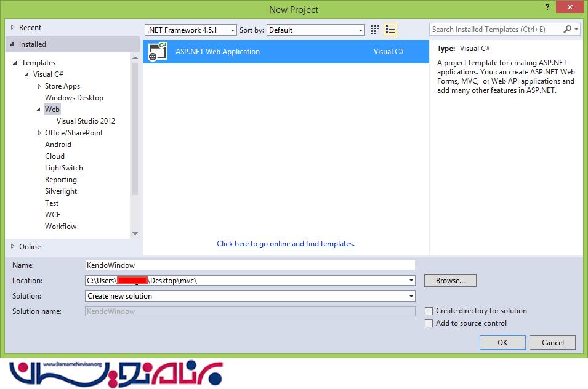Screen dimensions: 588x389
Task: Switch to medium icons list view
Action: (x=390, y=30)
